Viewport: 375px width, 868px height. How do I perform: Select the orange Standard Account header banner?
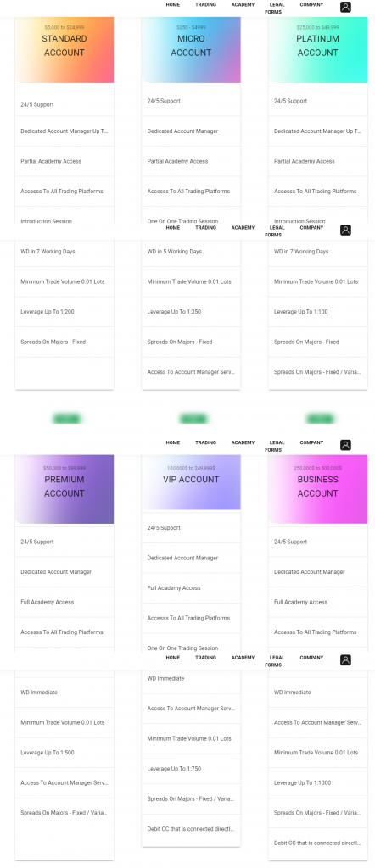64,50
